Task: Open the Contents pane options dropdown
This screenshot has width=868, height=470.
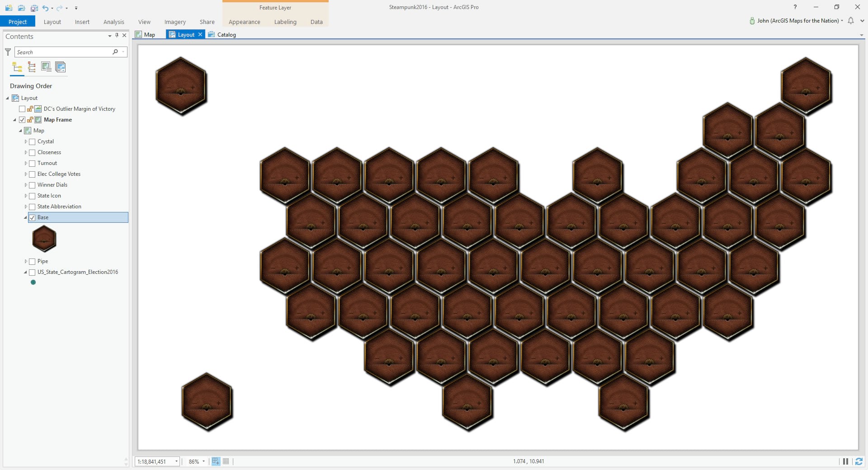Action: pyautogui.click(x=110, y=36)
